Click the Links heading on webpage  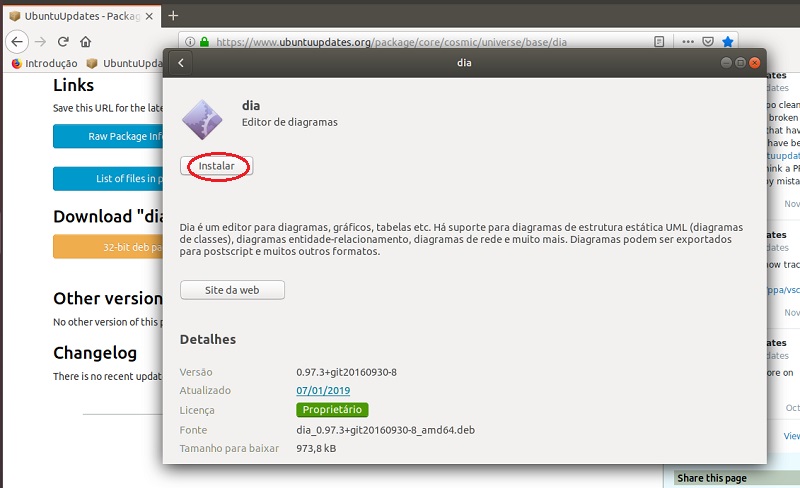coord(73,85)
